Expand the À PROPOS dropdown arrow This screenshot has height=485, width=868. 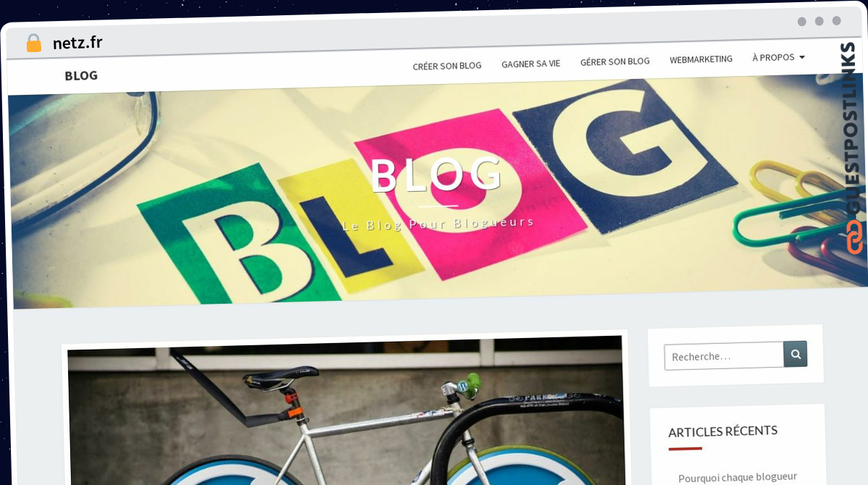click(x=801, y=57)
